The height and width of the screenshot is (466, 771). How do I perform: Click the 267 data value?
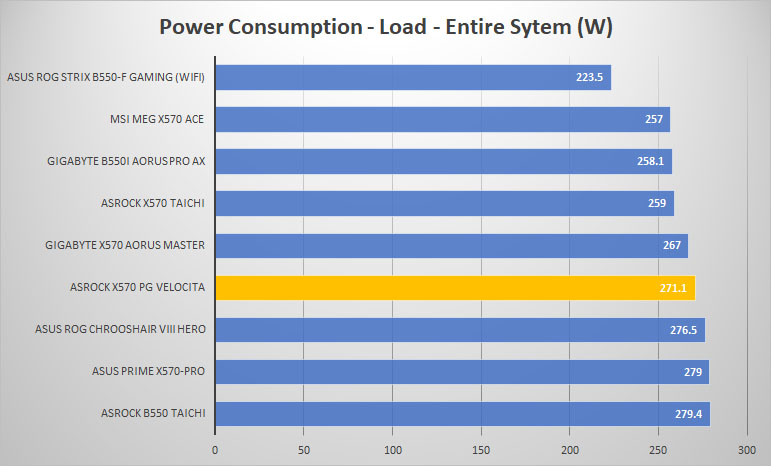pos(672,245)
